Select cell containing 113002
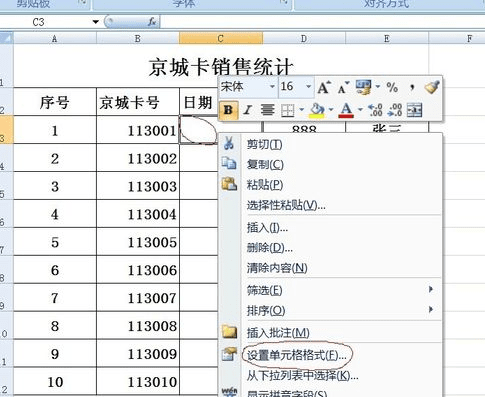 (138, 158)
